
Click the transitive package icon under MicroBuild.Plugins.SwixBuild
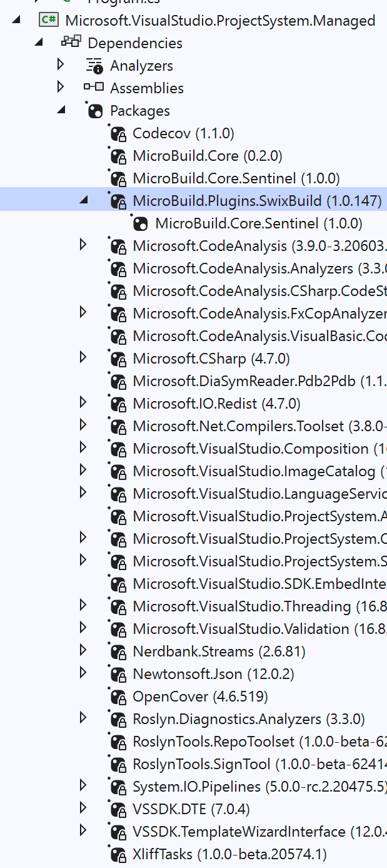139,223
